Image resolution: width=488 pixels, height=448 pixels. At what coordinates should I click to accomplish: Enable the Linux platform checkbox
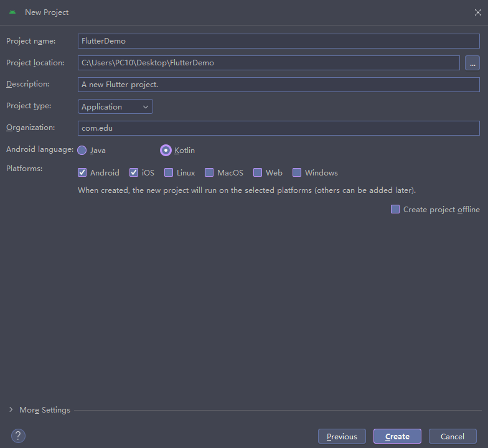click(169, 173)
